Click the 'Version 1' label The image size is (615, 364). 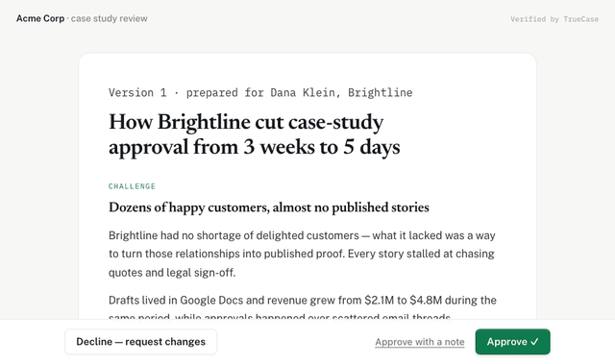coord(137,92)
